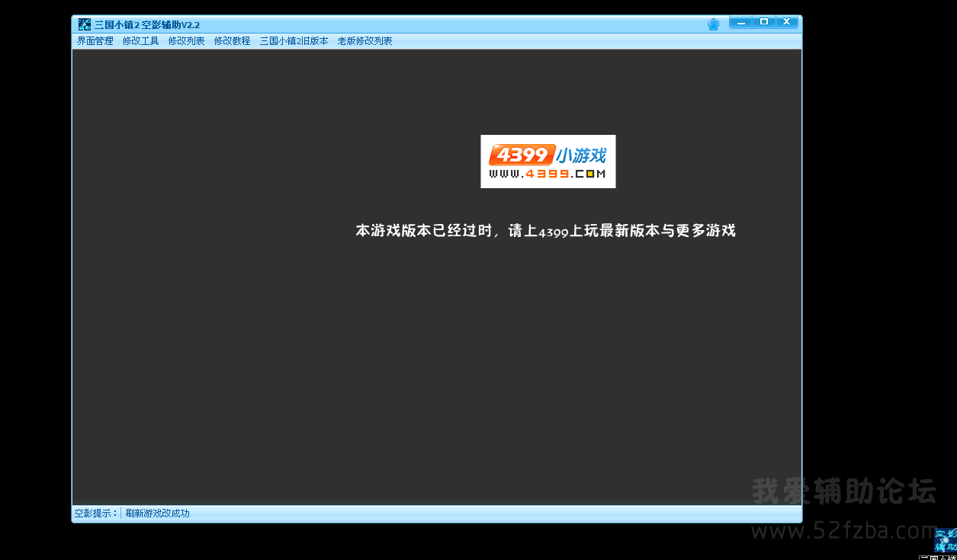Maximize the 空影辅助 window

[763, 22]
